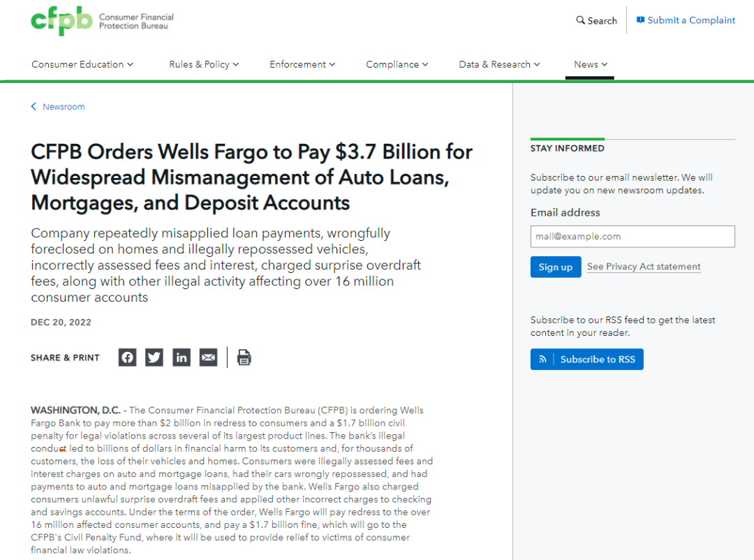Focus the Email address input field
This screenshot has width=754, height=560.
(633, 236)
